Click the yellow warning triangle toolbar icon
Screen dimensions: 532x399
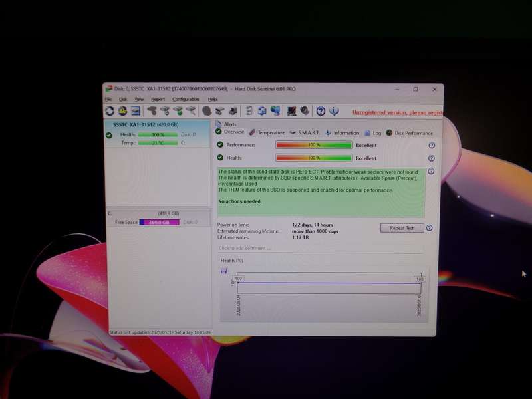(x=122, y=111)
